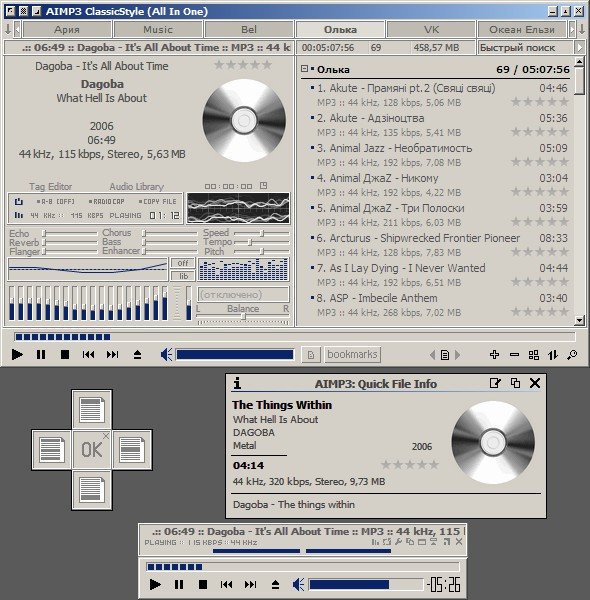This screenshot has height=600, width=590.
Task: Skip to next track in main player
Action: point(112,355)
